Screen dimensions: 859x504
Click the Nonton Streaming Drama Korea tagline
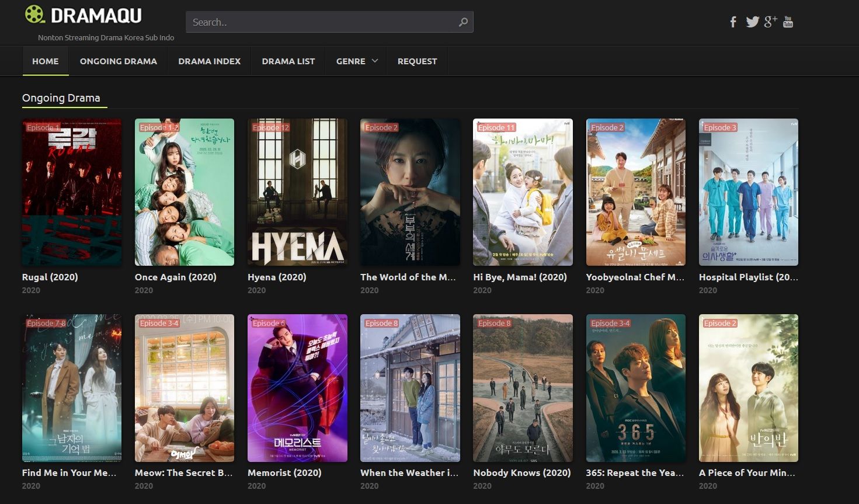(106, 37)
